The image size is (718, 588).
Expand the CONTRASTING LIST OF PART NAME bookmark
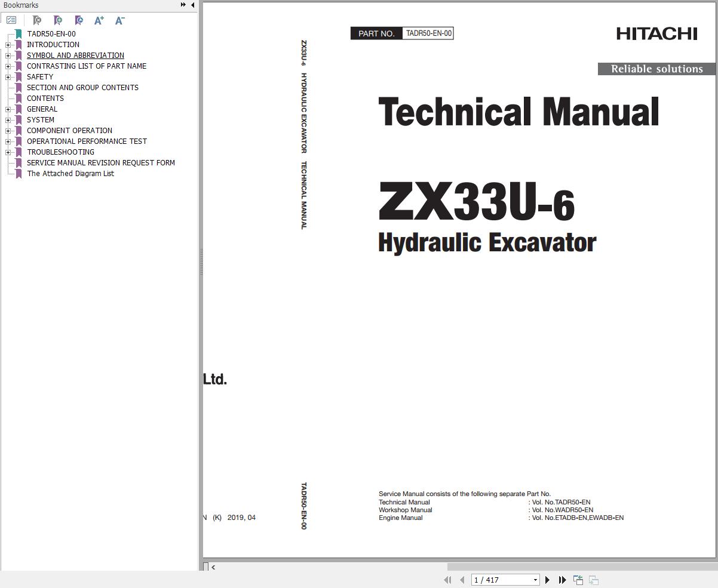coord(8,66)
